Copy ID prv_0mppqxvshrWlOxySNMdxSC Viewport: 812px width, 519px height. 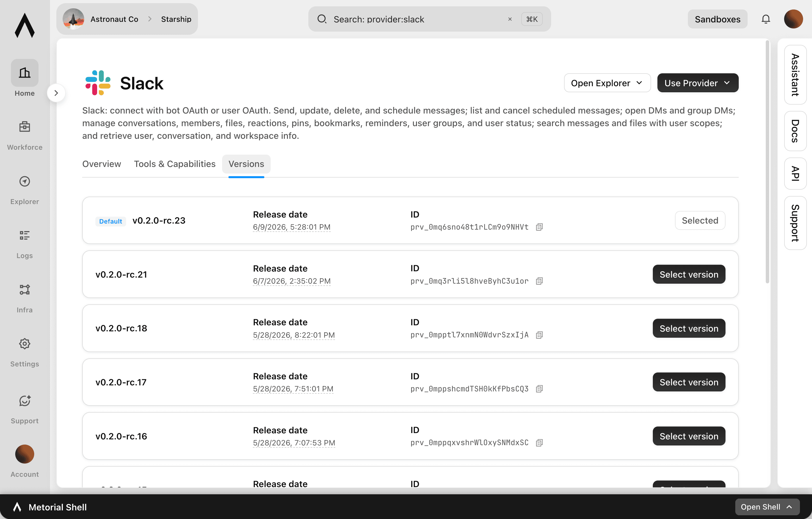click(539, 443)
